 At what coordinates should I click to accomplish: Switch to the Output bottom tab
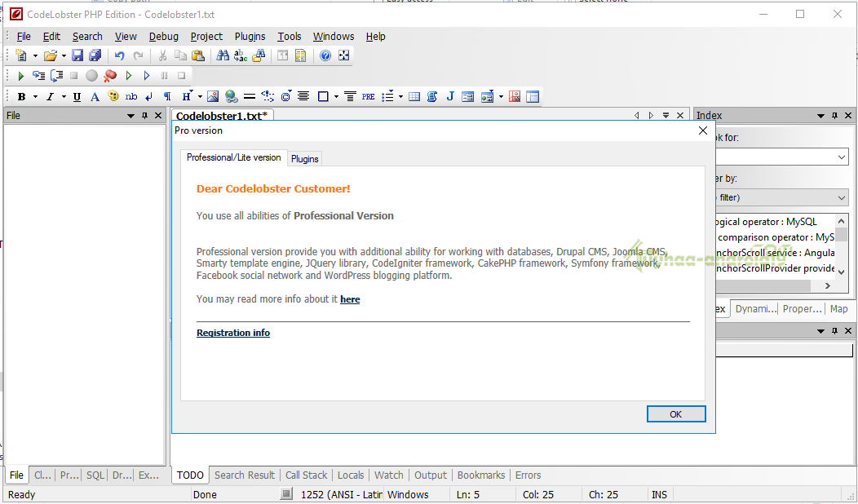coord(430,475)
